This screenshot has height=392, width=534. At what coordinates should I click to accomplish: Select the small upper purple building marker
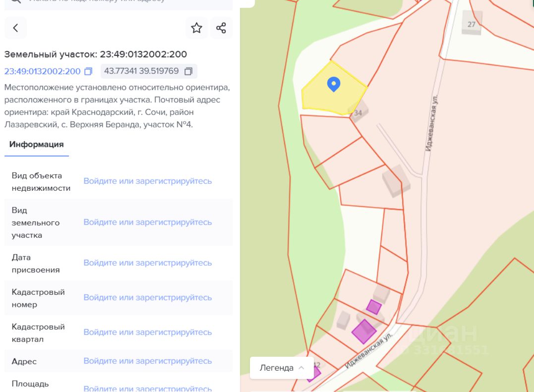click(x=373, y=307)
